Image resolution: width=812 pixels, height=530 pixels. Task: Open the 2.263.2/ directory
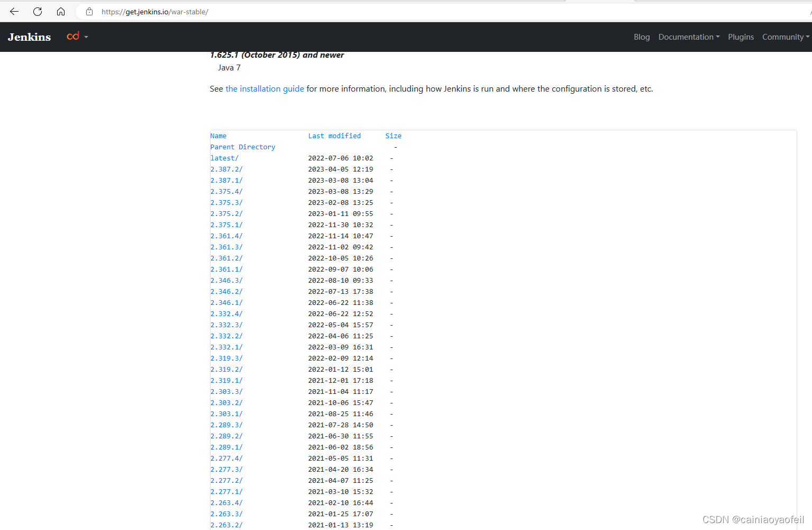[x=226, y=525]
